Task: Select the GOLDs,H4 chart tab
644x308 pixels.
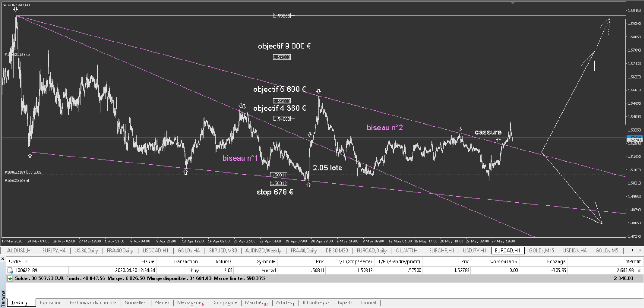Action: pyautogui.click(x=188, y=250)
